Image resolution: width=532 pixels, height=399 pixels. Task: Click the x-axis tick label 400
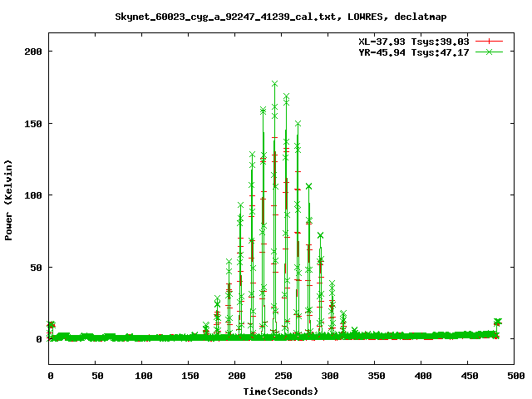point(423,376)
